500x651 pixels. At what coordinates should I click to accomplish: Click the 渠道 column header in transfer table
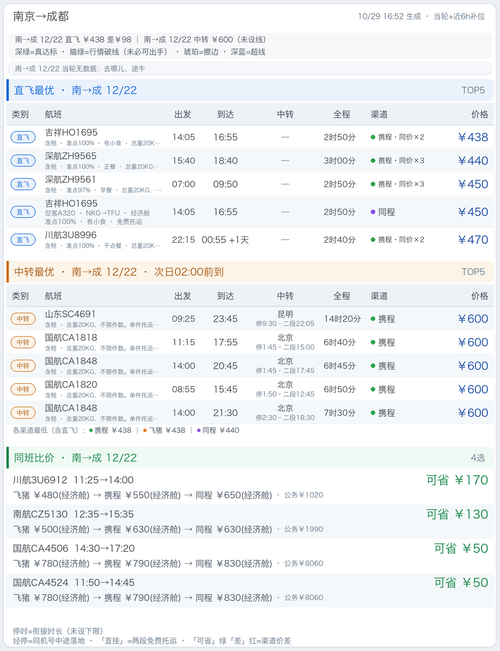tap(379, 296)
